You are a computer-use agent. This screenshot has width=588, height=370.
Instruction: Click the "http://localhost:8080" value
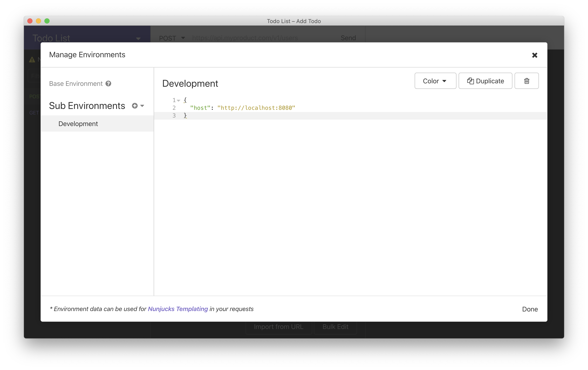[256, 108]
